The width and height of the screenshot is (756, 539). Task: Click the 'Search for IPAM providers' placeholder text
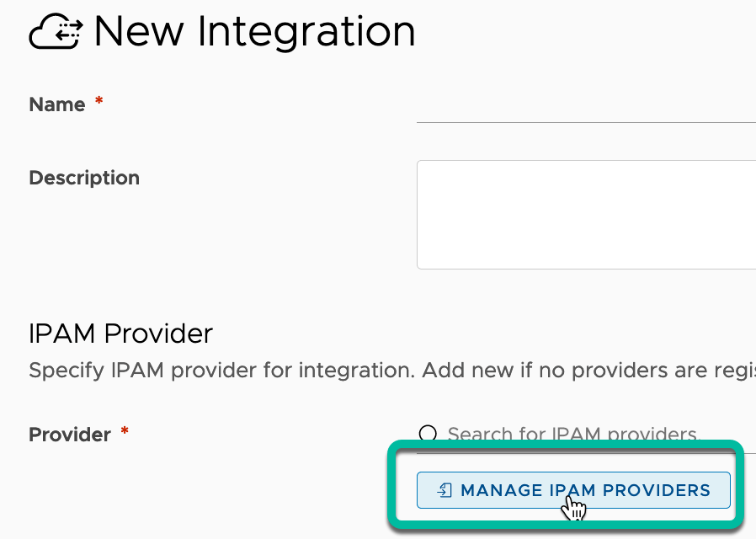(572, 435)
